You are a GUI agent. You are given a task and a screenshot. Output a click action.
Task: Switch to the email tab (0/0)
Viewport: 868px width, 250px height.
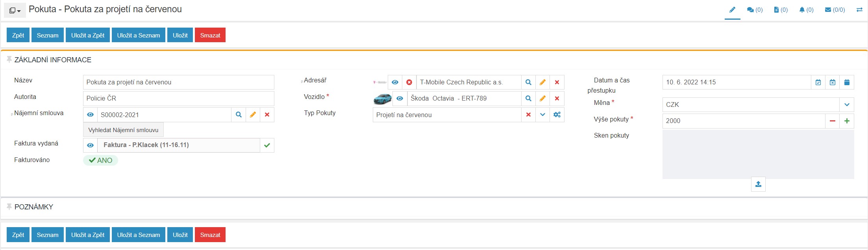[835, 10]
